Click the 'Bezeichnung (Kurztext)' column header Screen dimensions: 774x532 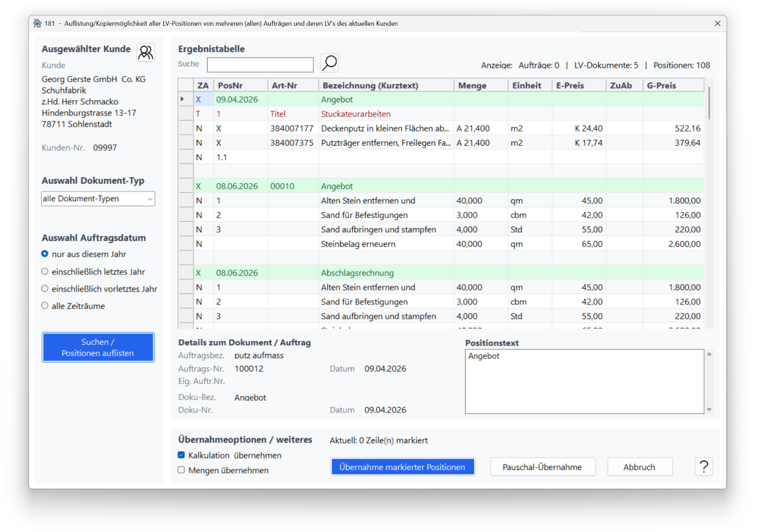[x=386, y=85]
